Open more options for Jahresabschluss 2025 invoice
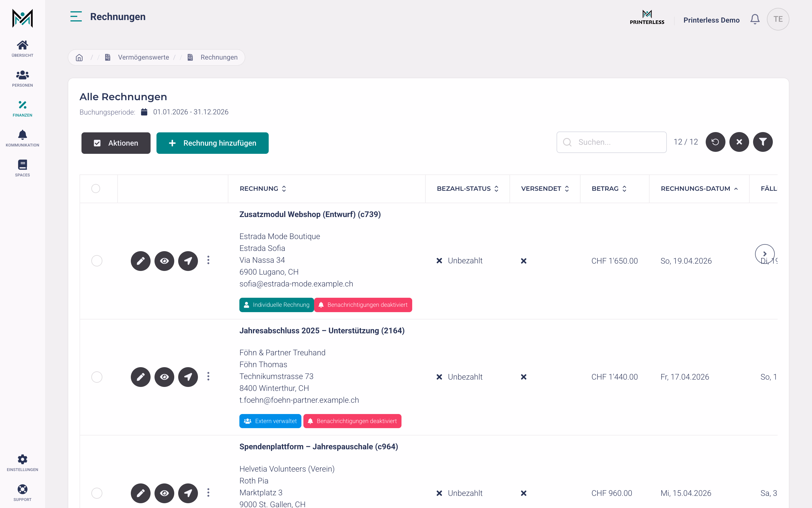This screenshot has width=812, height=508. 208,376
